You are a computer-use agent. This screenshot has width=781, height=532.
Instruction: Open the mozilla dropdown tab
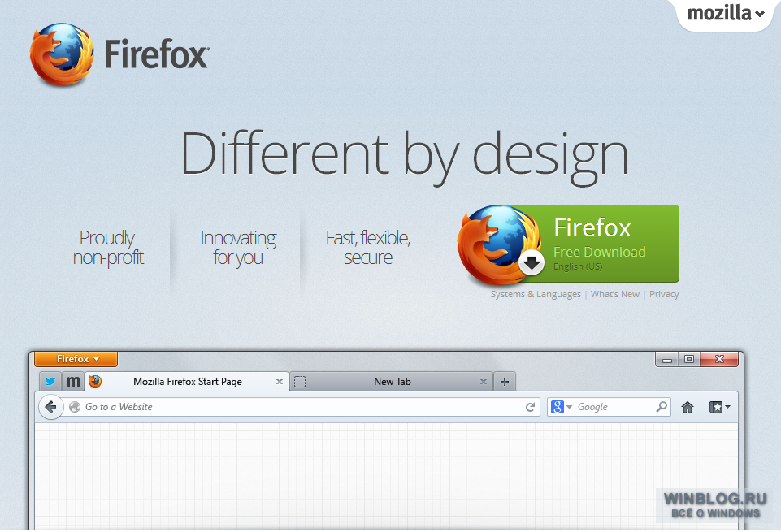726,14
